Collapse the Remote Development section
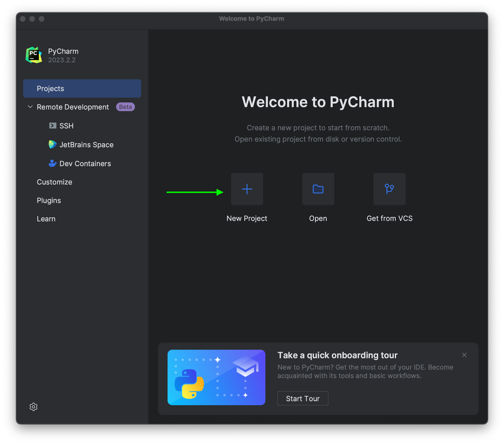504x444 pixels. click(x=30, y=107)
